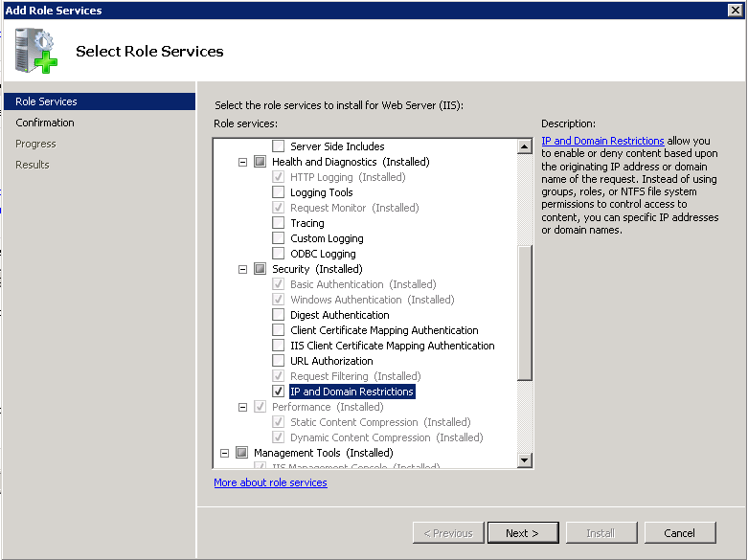Collapse the Health and Diagnostics node
Viewport: 748px width, 560px height.
point(243,162)
